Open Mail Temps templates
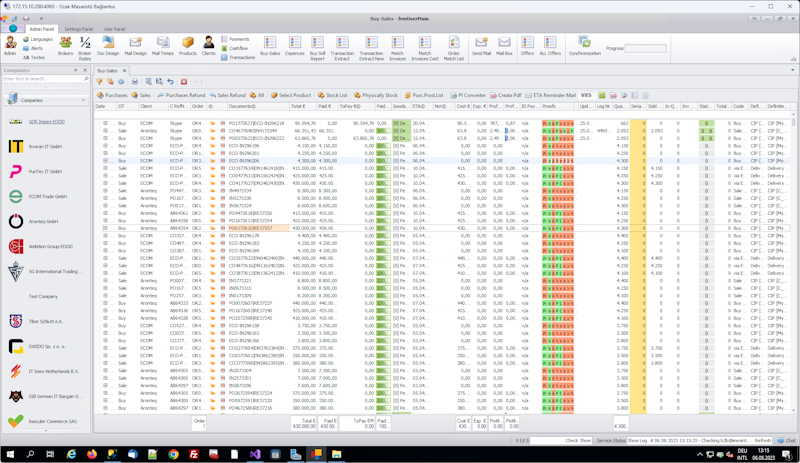The height and width of the screenshot is (463, 800). click(x=163, y=46)
